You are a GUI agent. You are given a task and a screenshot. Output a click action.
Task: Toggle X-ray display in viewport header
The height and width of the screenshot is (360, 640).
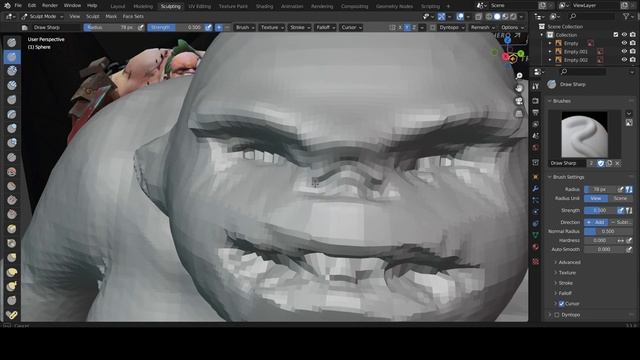coord(478,17)
